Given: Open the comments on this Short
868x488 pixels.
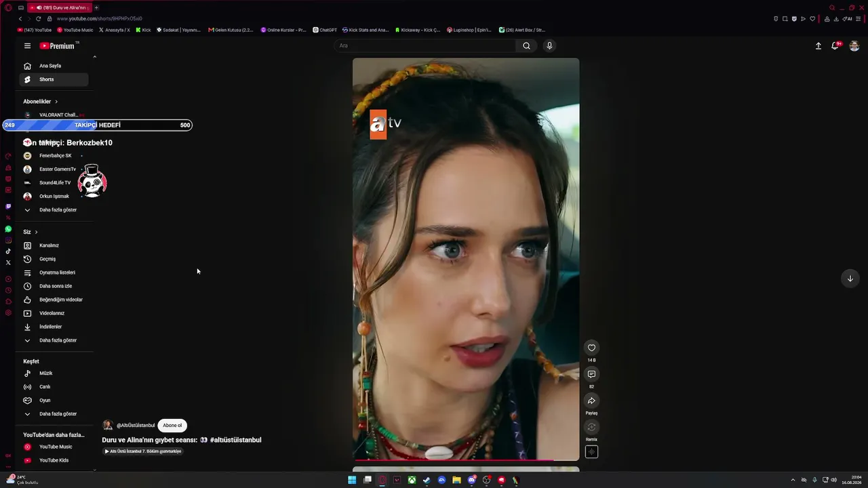Looking at the screenshot, I should click(x=591, y=374).
